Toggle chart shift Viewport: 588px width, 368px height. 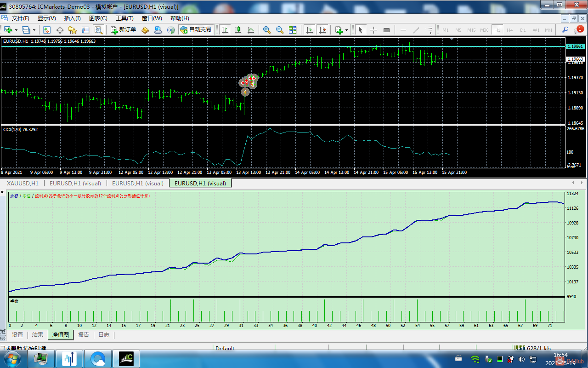point(322,30)
